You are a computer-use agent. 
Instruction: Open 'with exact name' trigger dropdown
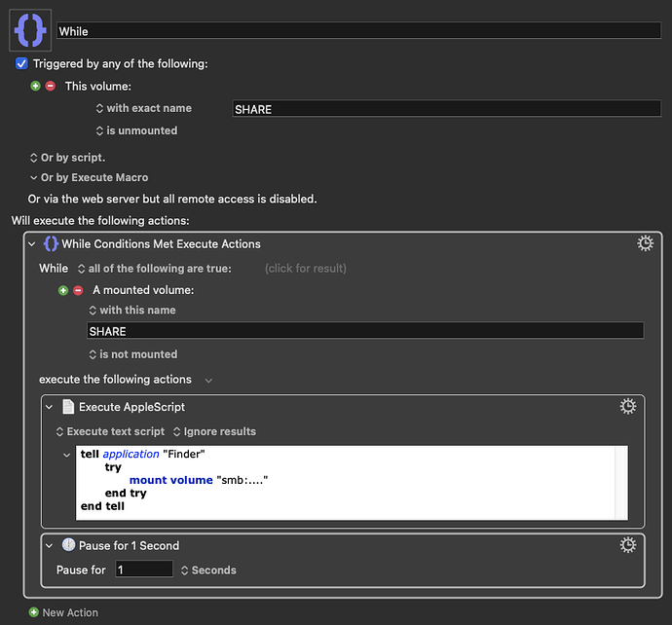pos(144,108)
